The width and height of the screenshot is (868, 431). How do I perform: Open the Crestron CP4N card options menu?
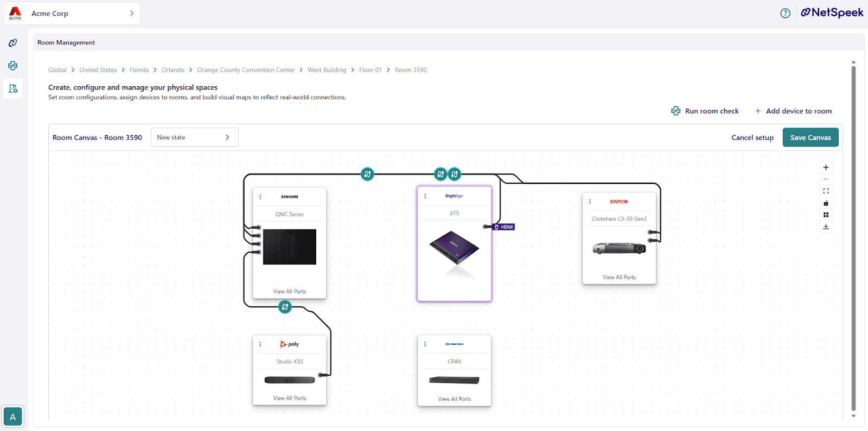tap(425, 344)
